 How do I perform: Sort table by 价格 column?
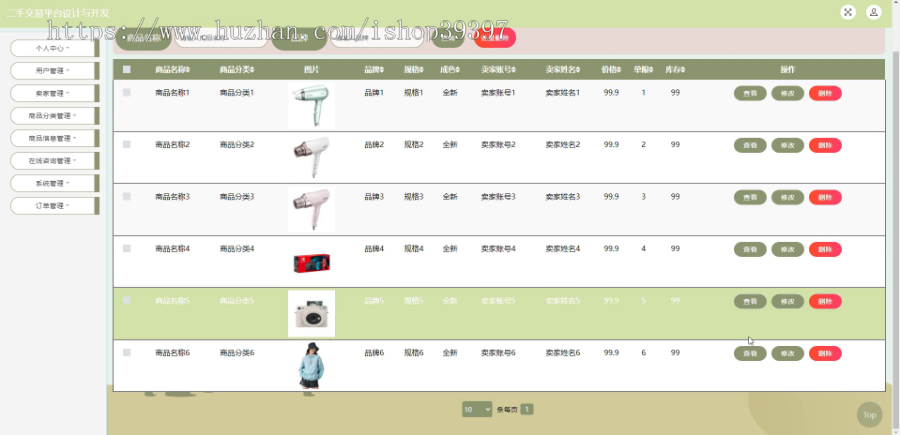point(611,69)
